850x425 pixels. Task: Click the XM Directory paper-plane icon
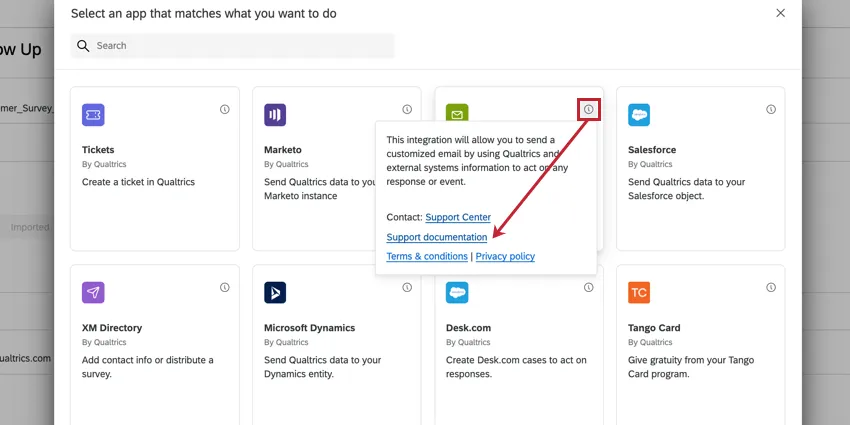[x=93, y=292]
